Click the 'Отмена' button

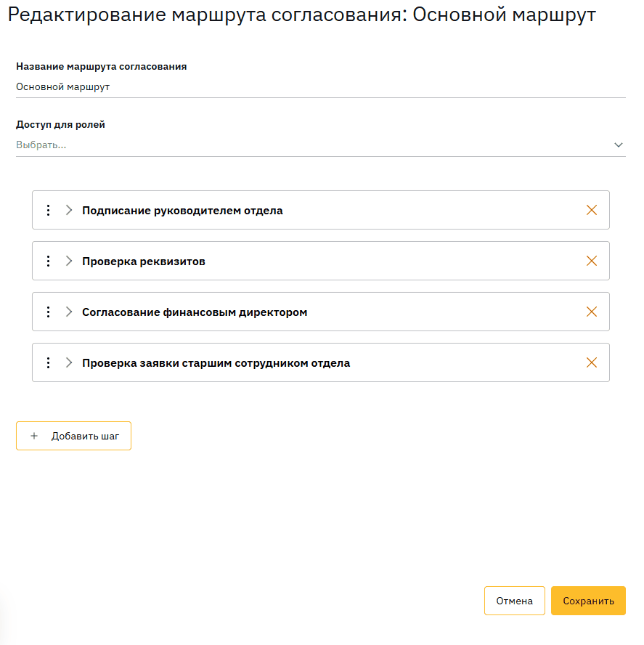[514, 601]
